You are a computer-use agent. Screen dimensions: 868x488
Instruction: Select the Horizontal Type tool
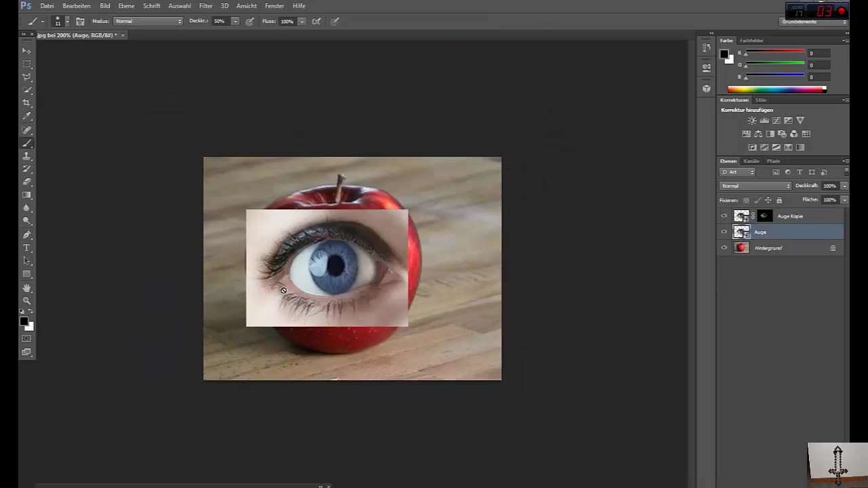[x=27, y=248]
